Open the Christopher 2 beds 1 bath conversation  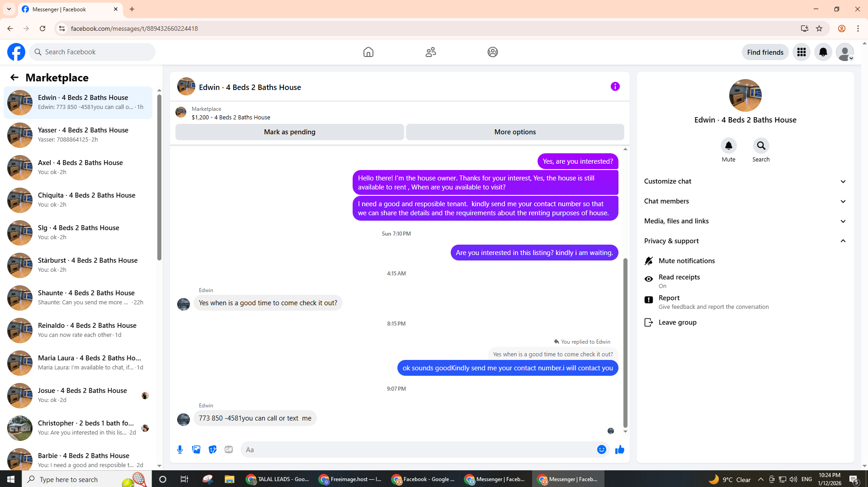(x=78, y=428)
